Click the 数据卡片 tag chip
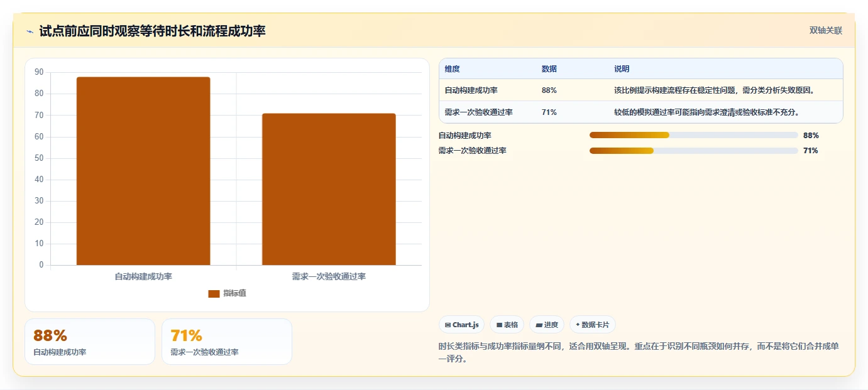The image size is (868, 390). (593, 325)
